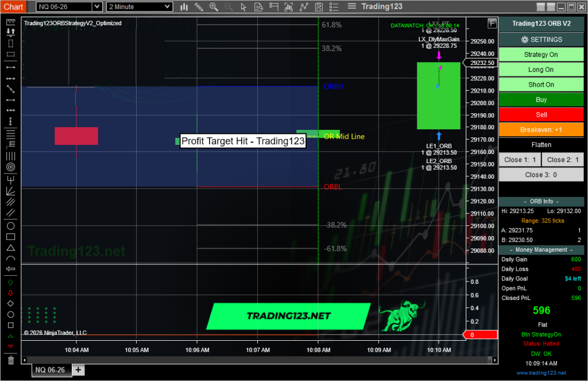Click the Trading123ORBStrategyV2_Optimized chart label
This screenshot has width=588, height=381.
73,23
